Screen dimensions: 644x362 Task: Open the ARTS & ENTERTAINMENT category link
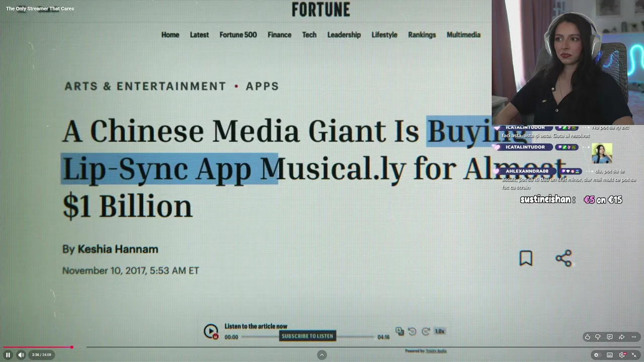click(145, 86)
